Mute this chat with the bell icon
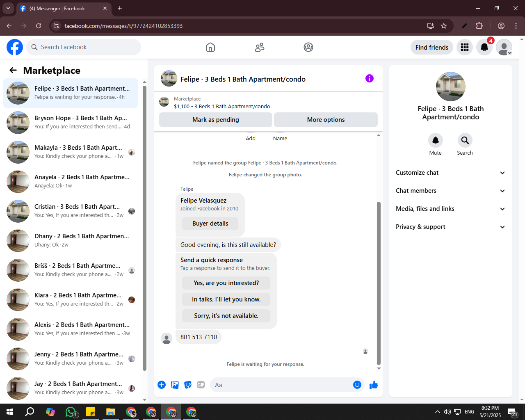Image resolution: width=525 pixels, height=420 pixels. (x=436, y=140)
